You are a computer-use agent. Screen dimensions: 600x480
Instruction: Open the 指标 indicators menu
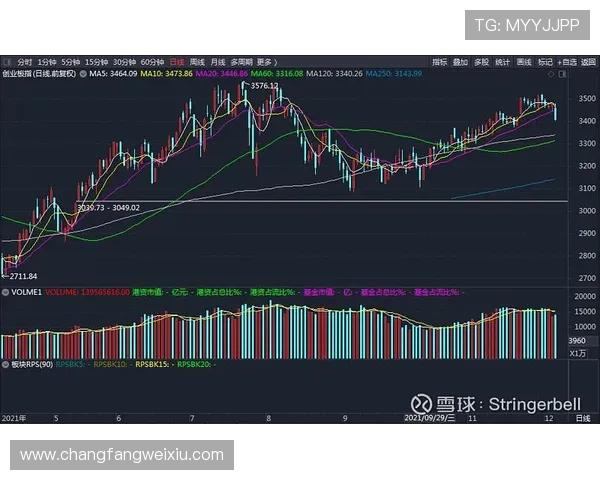tap(440, 61)
